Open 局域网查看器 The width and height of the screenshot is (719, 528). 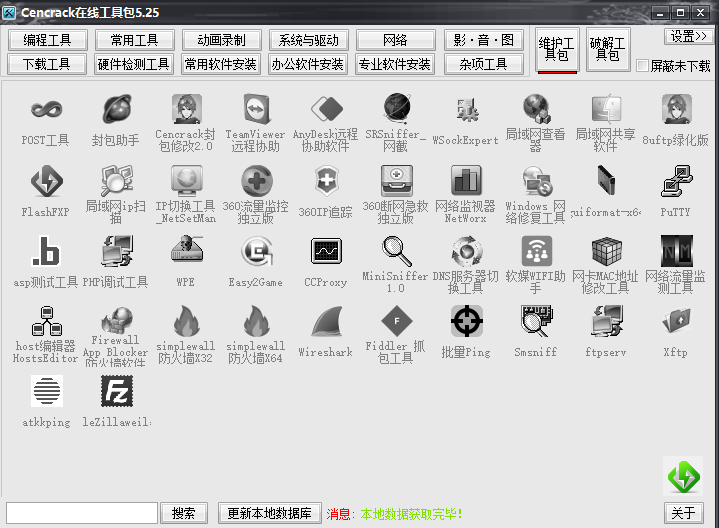[536, 110]
